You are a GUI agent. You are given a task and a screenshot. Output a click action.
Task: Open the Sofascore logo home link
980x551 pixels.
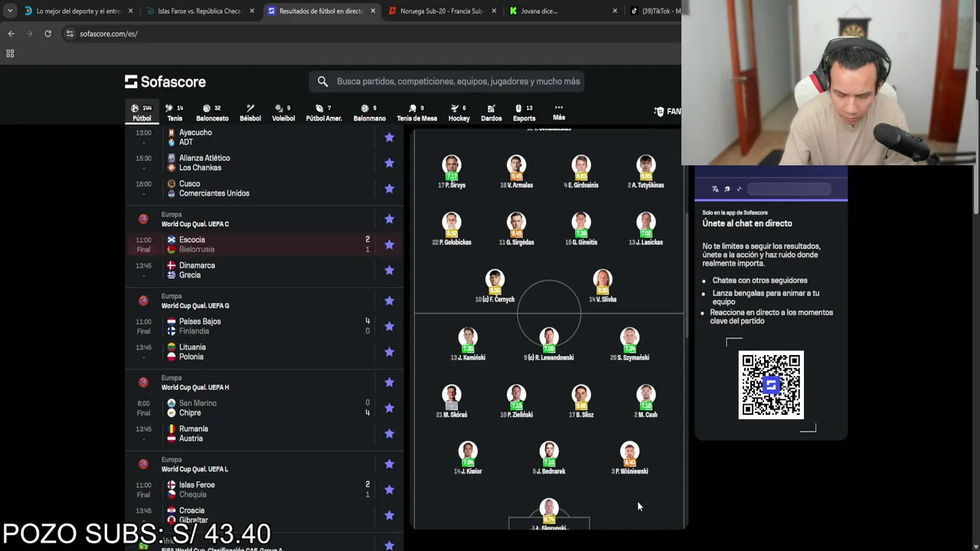click(x=165, y=81)
